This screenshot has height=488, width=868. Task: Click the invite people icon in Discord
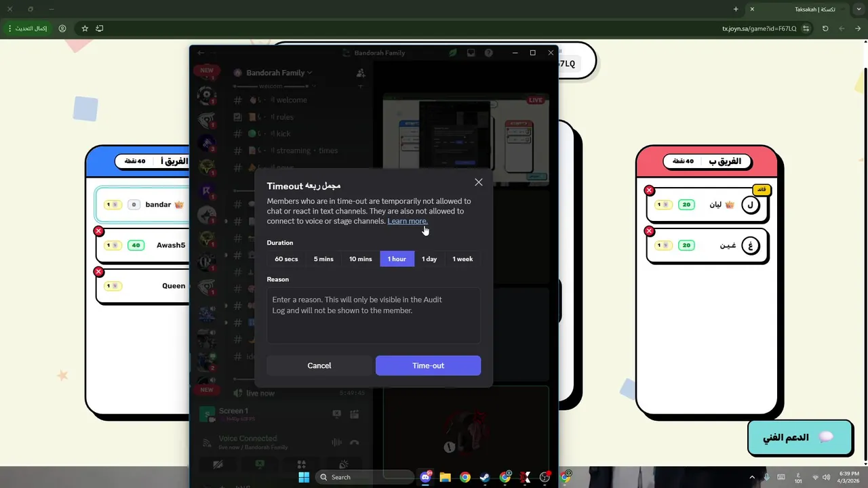(361, 73)
